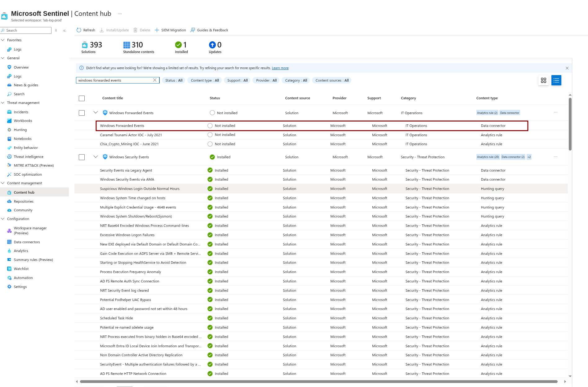The image size is (588, 387).
Task: Collapse the sidebar with double chevron
Action: (65, 30)
